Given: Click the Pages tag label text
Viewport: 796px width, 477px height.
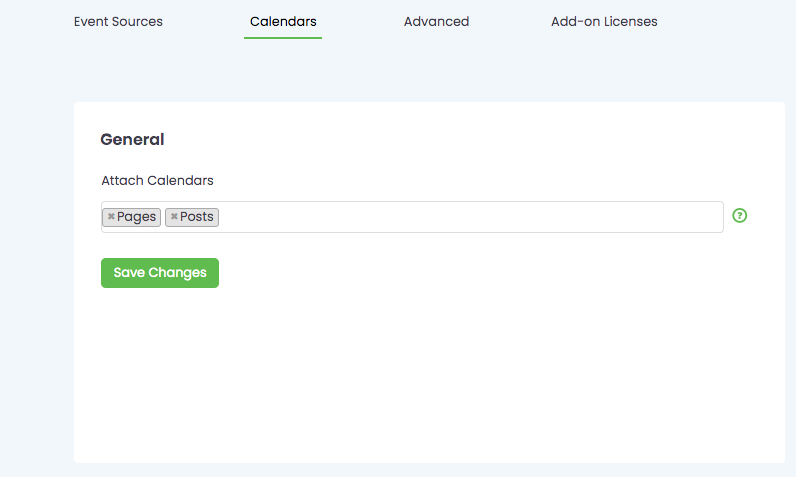Looking at the screenshot, I should click(136, 217).
